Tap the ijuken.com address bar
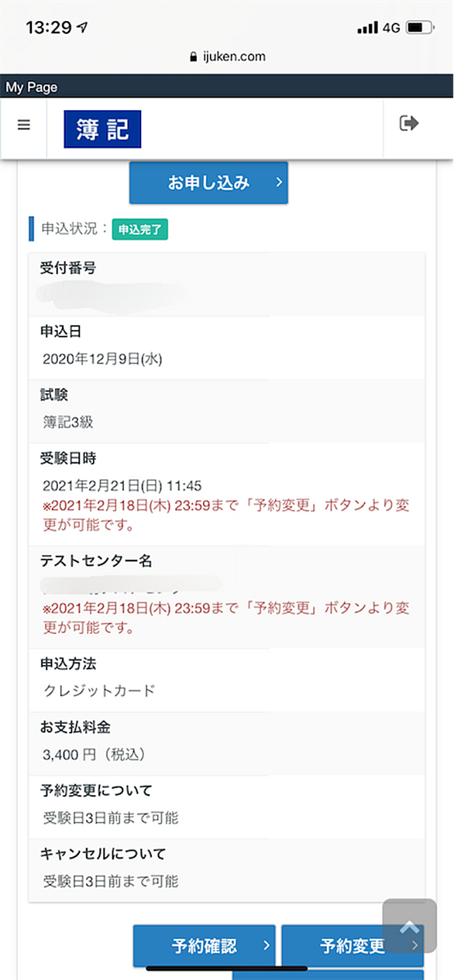 [227, 57]
